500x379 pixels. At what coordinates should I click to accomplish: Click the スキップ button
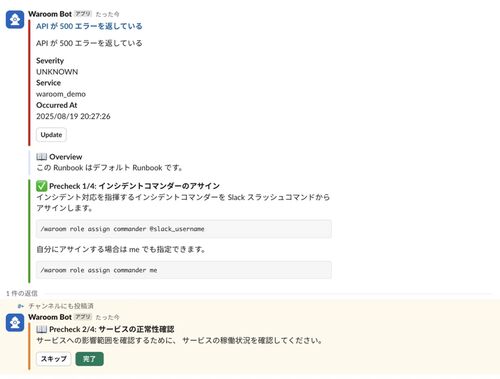coord(54,359)
